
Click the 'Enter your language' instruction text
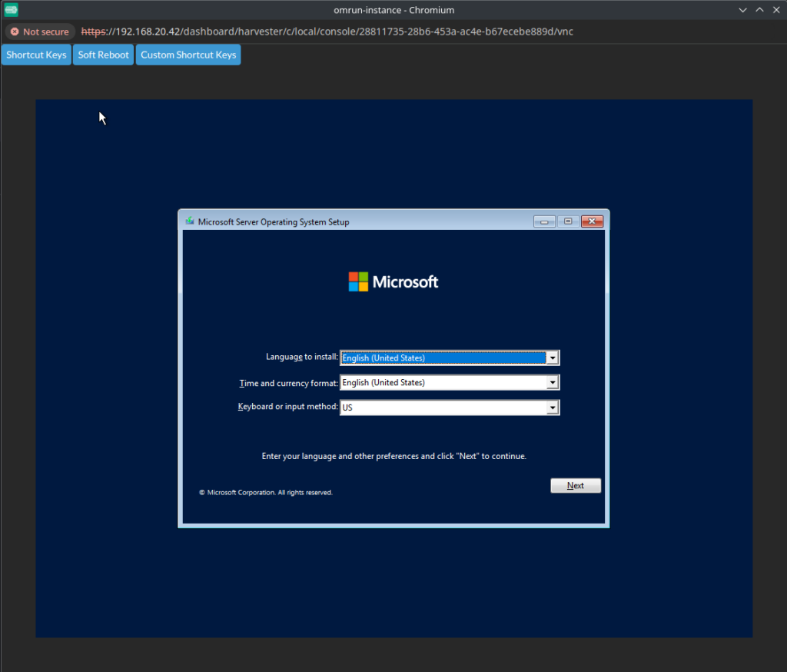(394, 456)
